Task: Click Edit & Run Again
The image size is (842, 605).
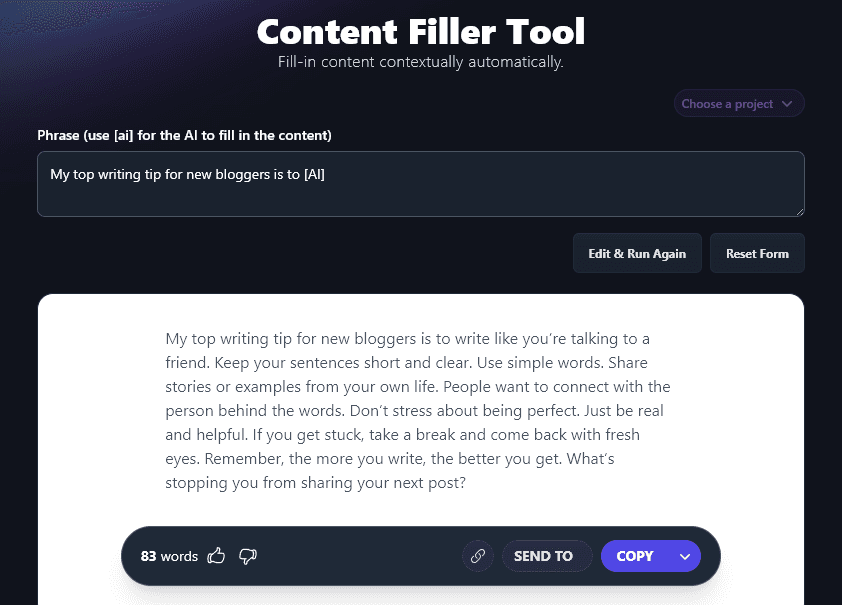Action: pyautogui.click(x=637, y=253)
